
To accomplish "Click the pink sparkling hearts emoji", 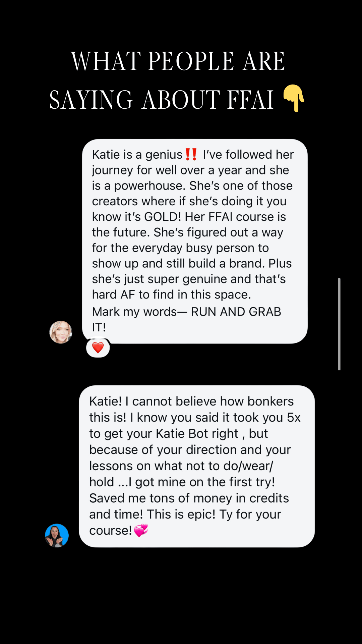I will point(141,530).
